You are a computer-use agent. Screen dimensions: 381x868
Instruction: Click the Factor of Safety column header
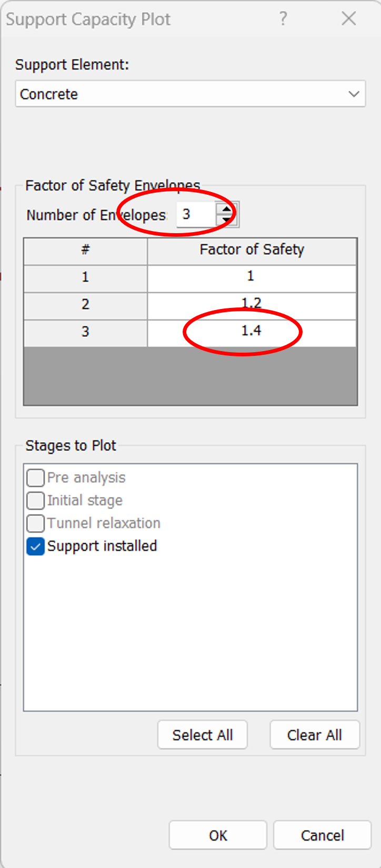click(x=252, y=250)
